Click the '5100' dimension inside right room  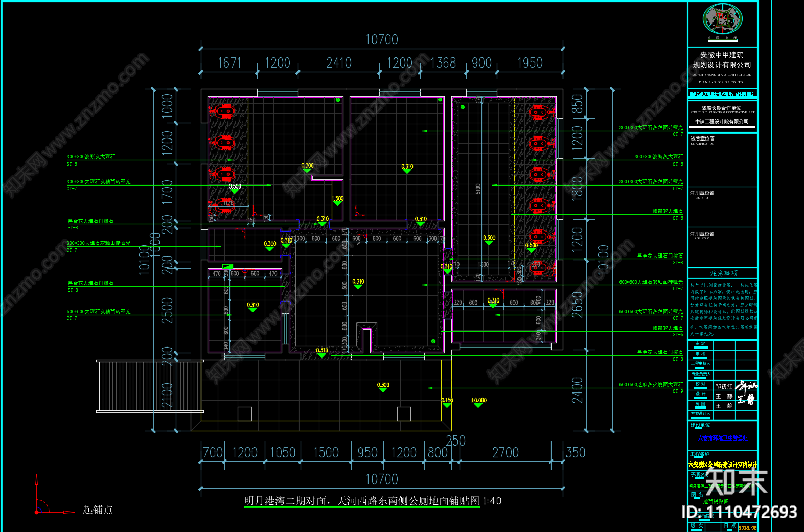[x=478, y=189]
